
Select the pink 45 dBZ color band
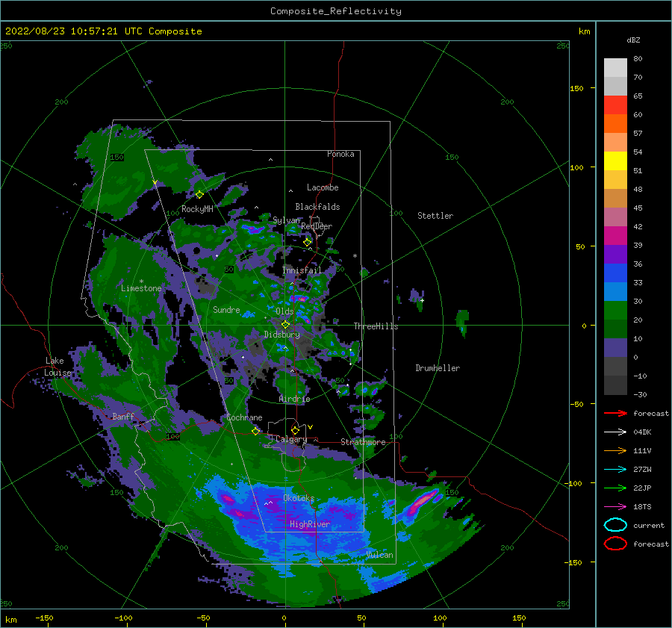click(x=615, y=217)
